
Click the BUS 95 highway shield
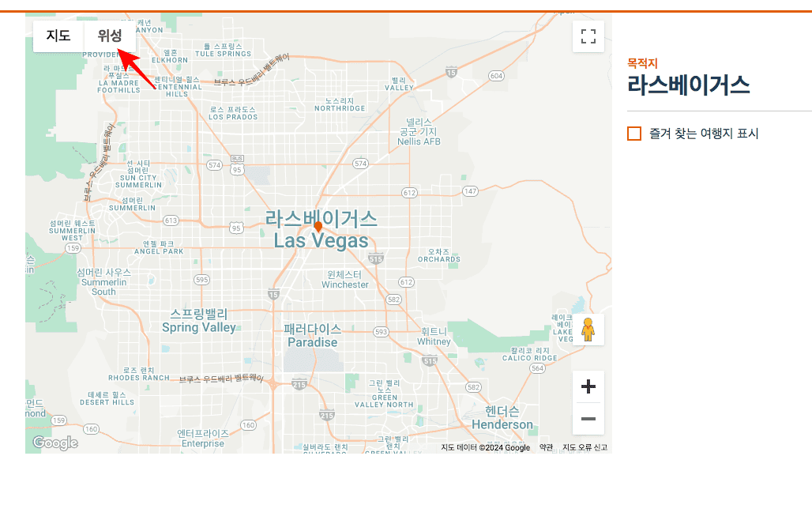(x=237, y=166)
